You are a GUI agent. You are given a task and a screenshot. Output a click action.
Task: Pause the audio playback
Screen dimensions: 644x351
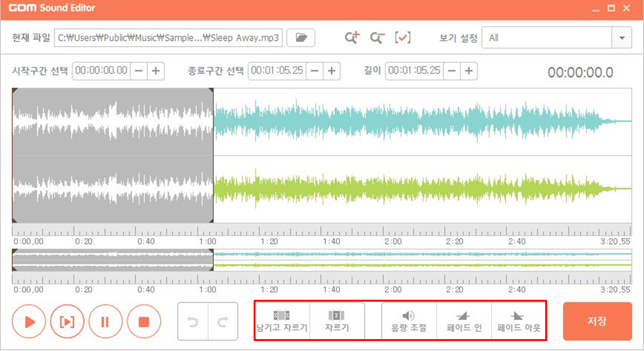pyautogui.click(x=106, y=321)
